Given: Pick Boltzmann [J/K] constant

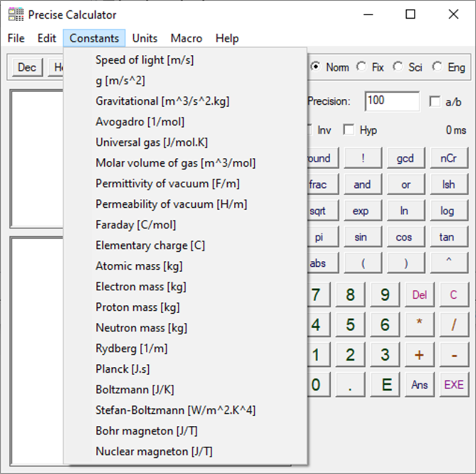Looking at the screenshot, I should (x=185, y=390).
